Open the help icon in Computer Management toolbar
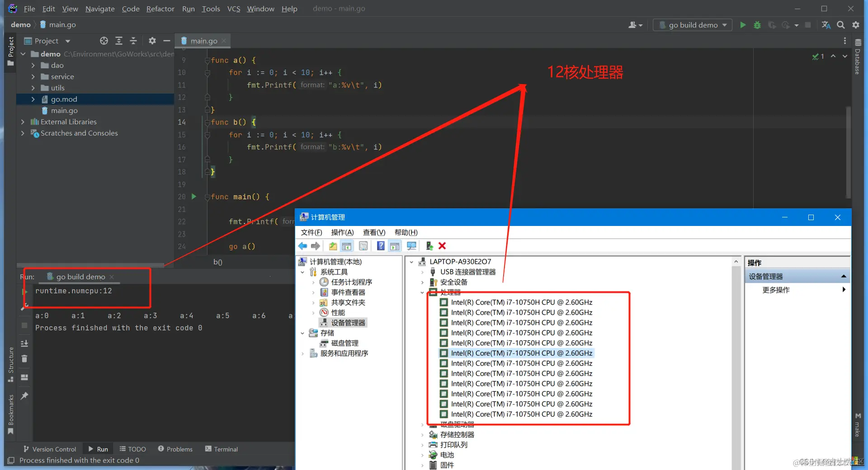 pyautogui.click(x=381, y=246)
